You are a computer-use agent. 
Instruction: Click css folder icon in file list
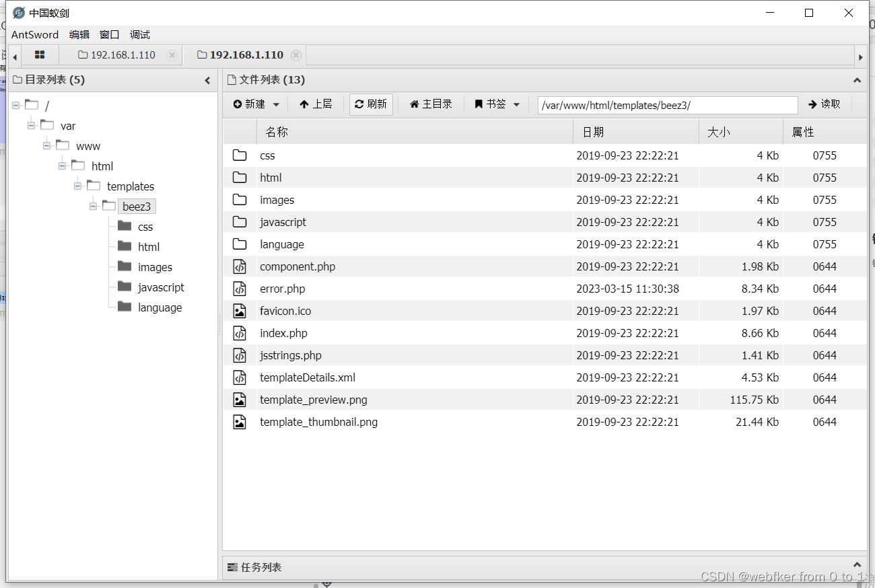click(x=240, y=155)
